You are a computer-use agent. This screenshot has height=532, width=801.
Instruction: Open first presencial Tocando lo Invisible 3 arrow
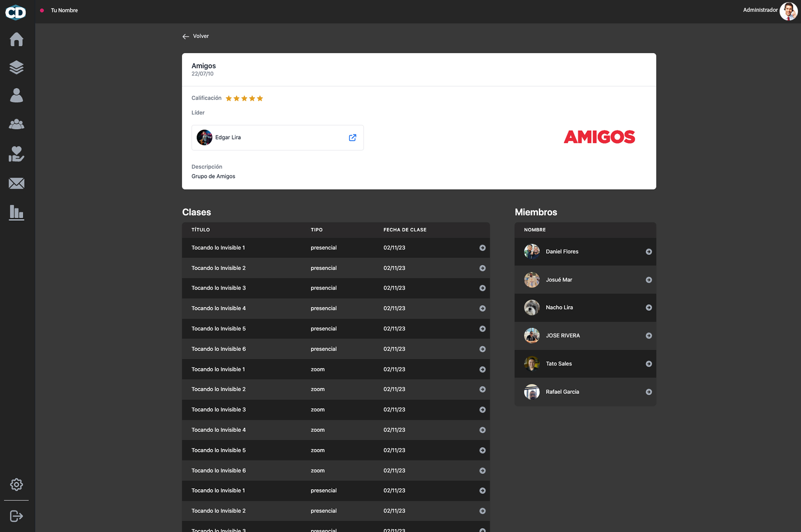click(483, 288)
